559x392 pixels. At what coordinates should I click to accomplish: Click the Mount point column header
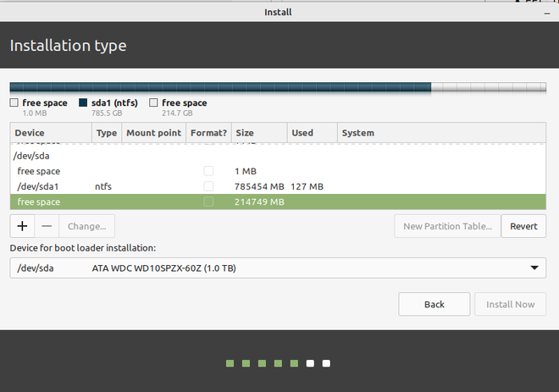pyautogui.click(x=153, y=133)
